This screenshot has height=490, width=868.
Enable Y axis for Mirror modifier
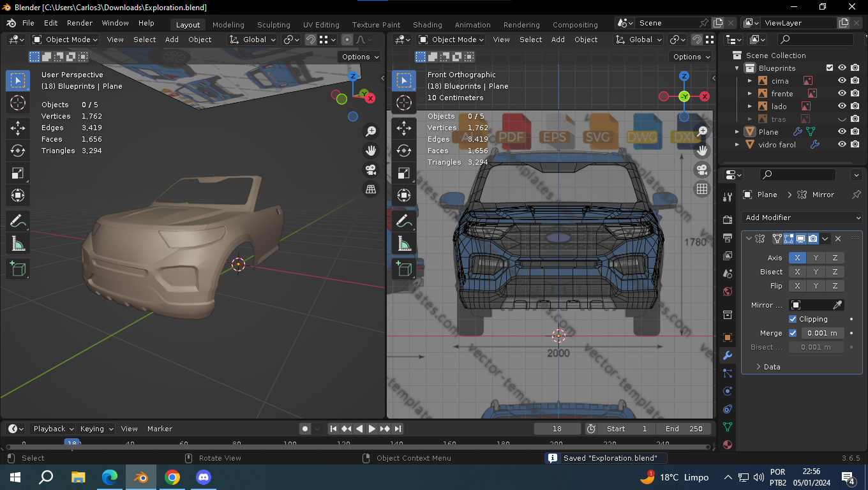click(x=816, y=258)
